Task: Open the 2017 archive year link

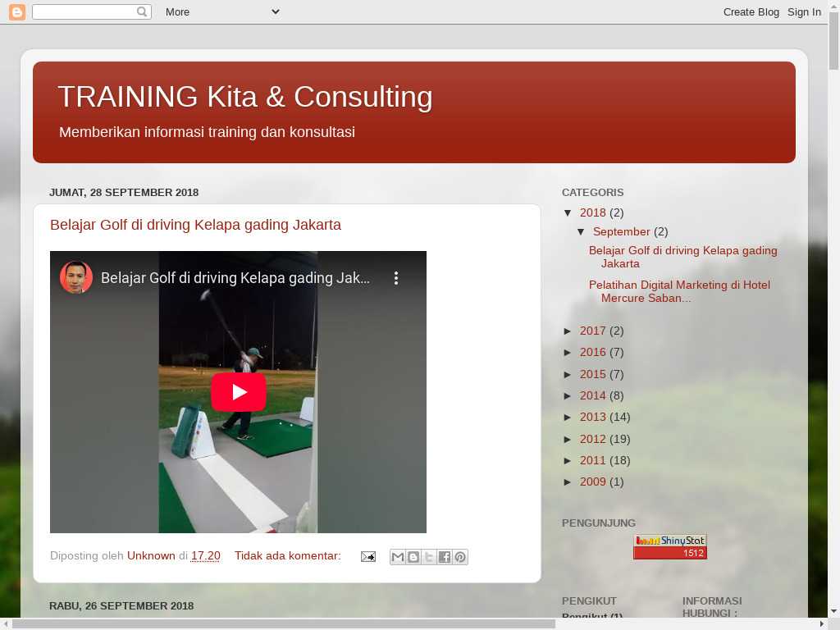Action: pyautogui.click(x=592, y=331)
